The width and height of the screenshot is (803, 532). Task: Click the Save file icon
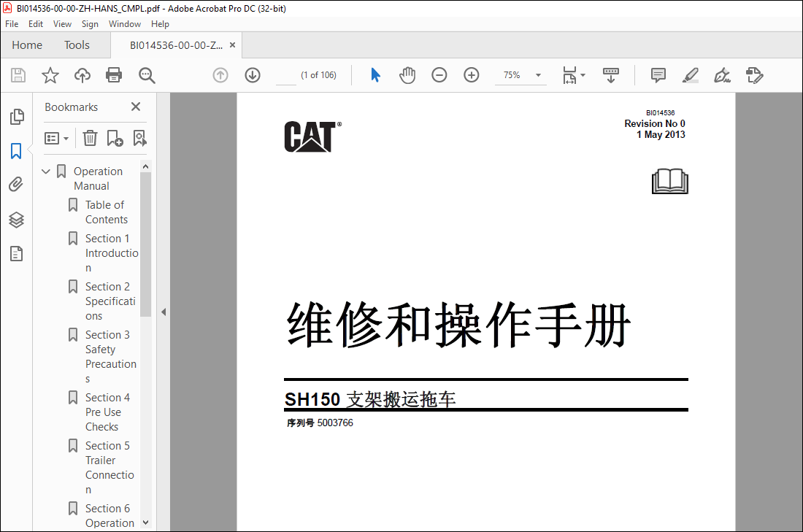[x=18, y=75]
